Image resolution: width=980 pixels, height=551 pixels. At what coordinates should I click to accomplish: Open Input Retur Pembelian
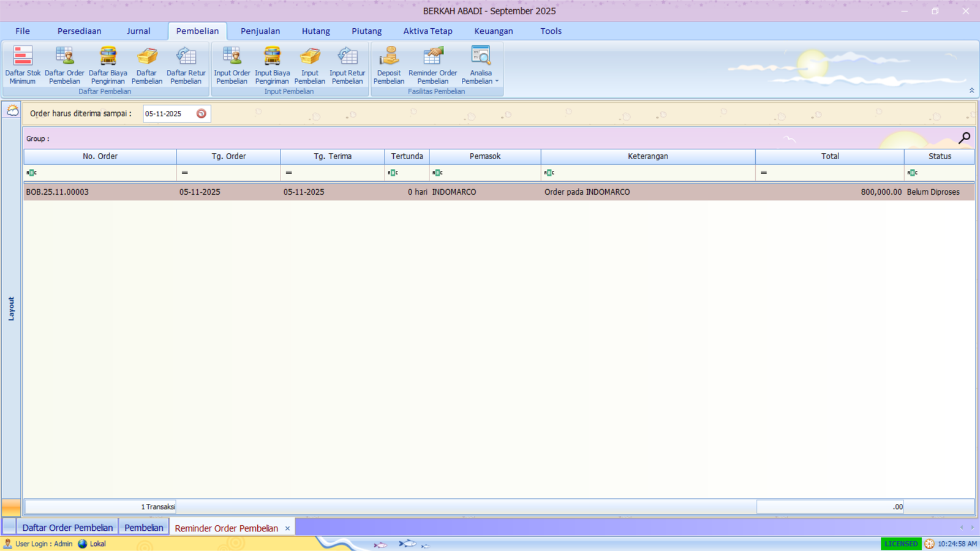347,65
